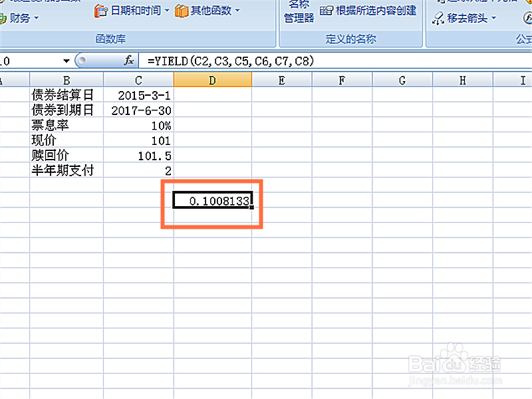Launch the Name Manager (名称管理器)
The width and height of the screenshot is (532, 399).
(298, 11)
